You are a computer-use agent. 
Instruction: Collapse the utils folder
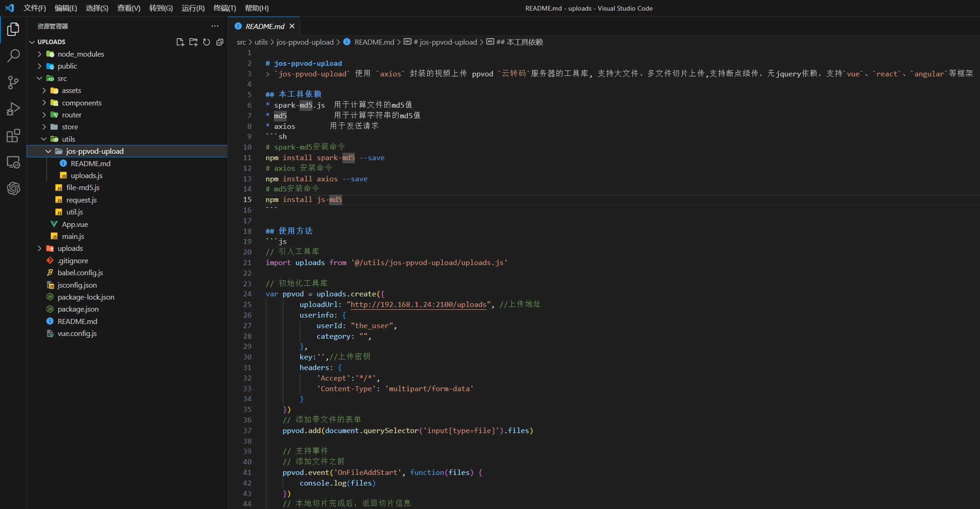click(44, 139)
